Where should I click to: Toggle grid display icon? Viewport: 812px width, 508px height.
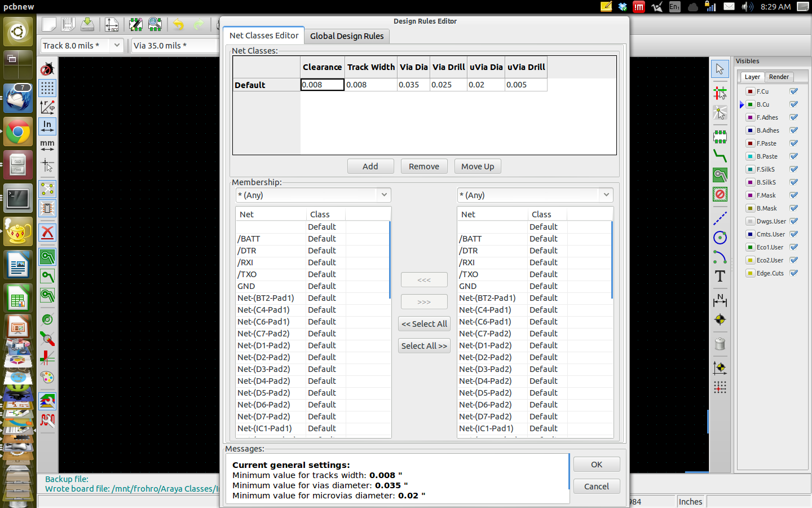pyautogui.click(x=47, y=87)
